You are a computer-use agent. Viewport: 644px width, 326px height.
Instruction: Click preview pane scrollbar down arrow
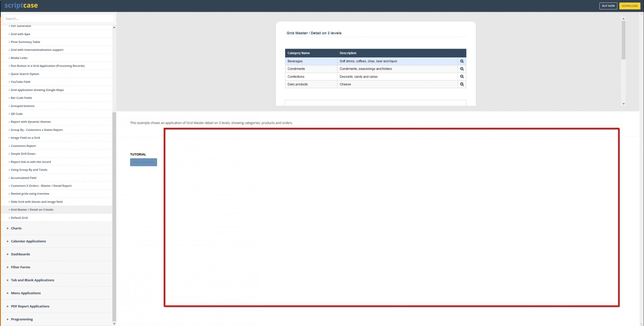(x=624, y=104)
